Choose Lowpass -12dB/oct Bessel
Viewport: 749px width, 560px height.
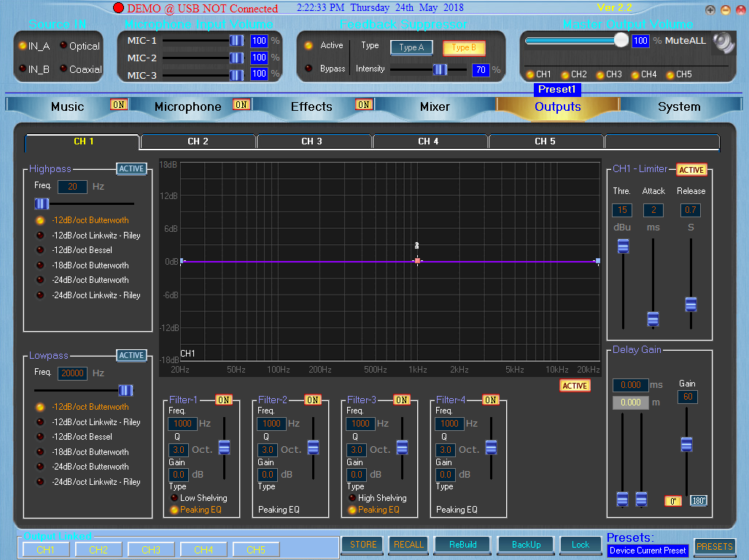(41, 437)
